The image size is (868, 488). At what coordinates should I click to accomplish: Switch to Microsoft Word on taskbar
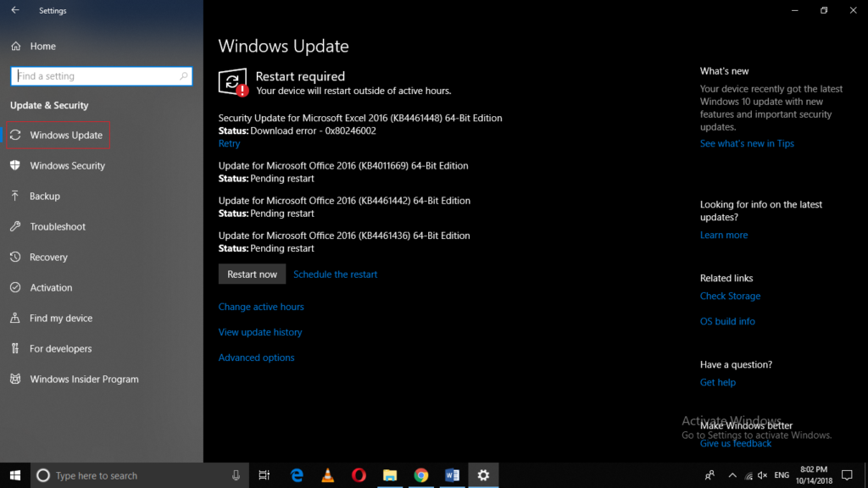click(452, 475)
